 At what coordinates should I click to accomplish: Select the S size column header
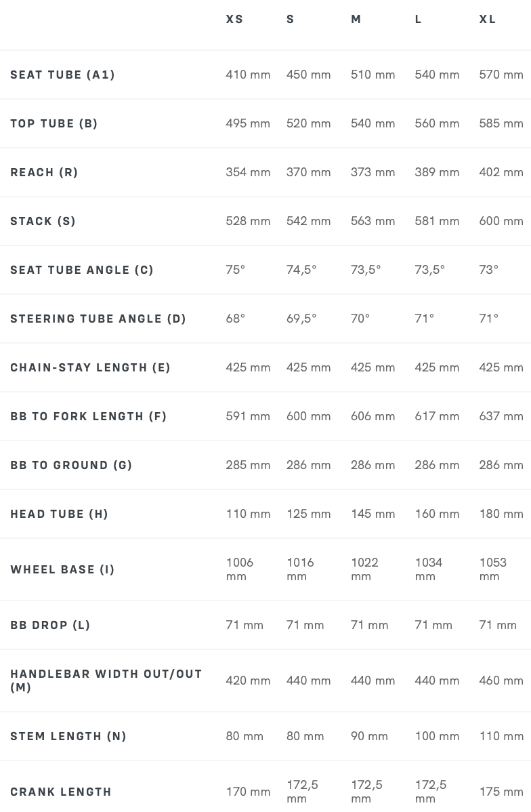point(291,19)
